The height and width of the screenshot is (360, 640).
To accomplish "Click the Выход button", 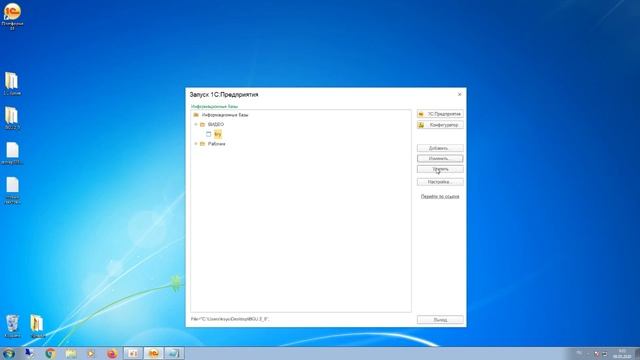I will 440,320.
